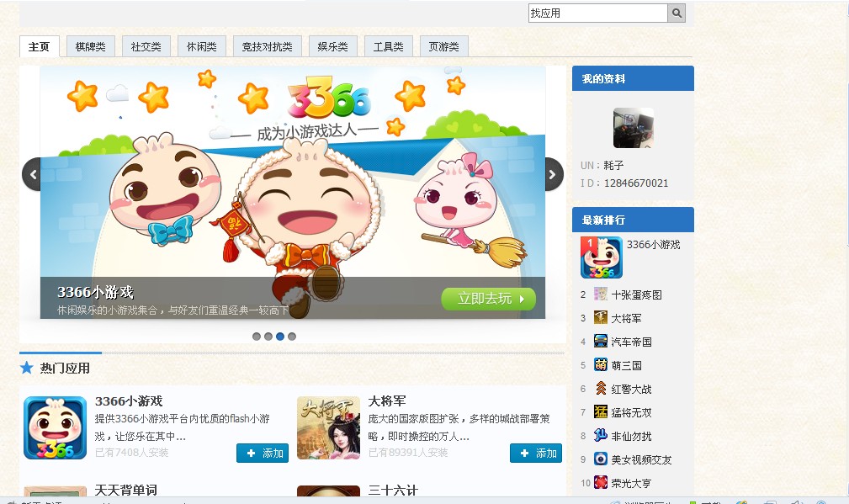
Task: Select the third carousel dot
Action: click(280, 337)
